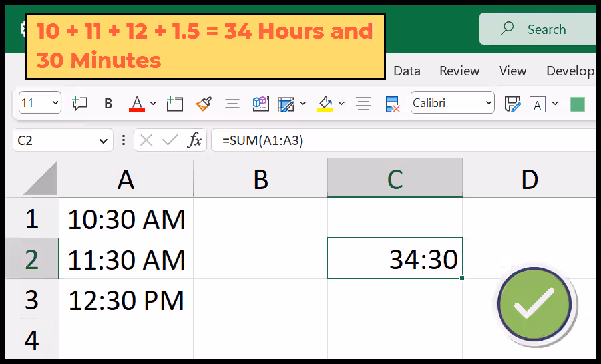Open the Review ribbon tab

pyautogui.click(x=459, y=71)
